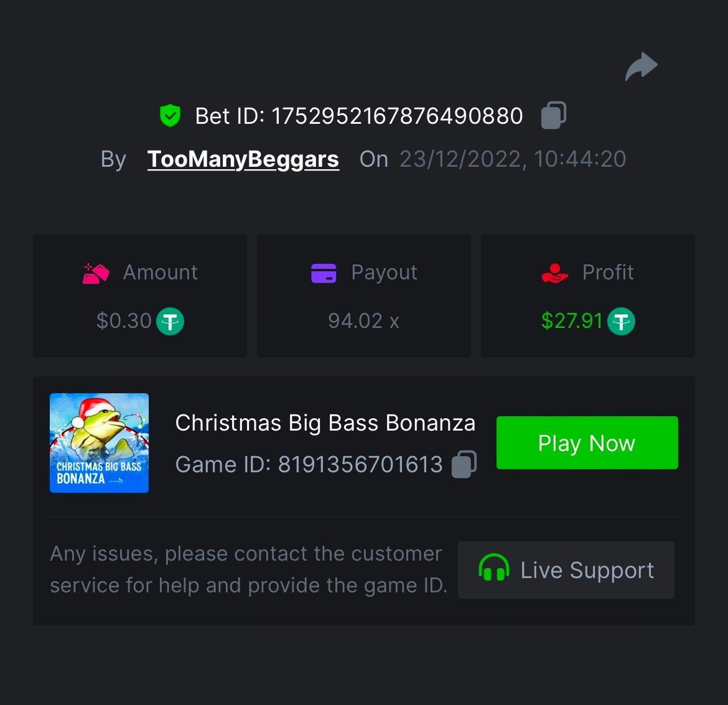
Task: Click the Bet ID number text
Action: pyautogui.click(x=397, y=116)
